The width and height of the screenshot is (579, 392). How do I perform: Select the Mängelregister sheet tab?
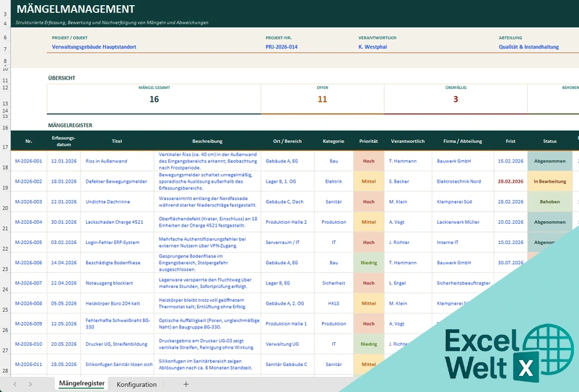[x=82, y=383]
